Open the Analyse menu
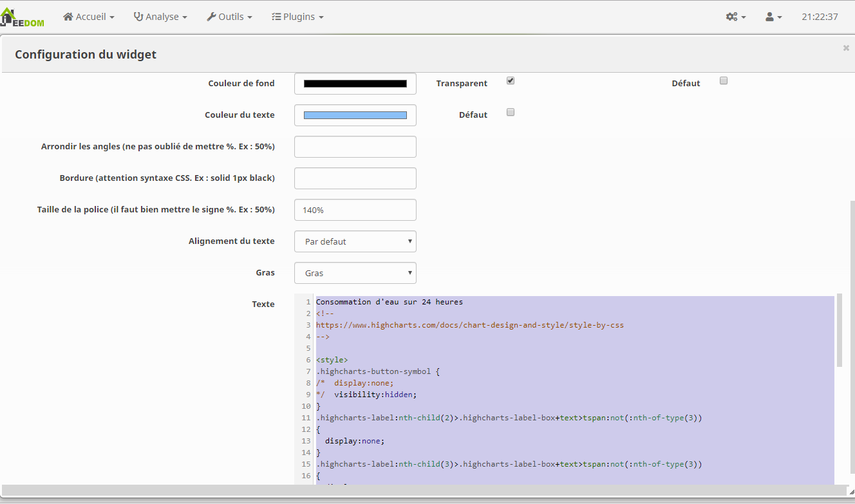Image resolution: width=855 pixels, height=504 pixels. click(x=160, y=17)
